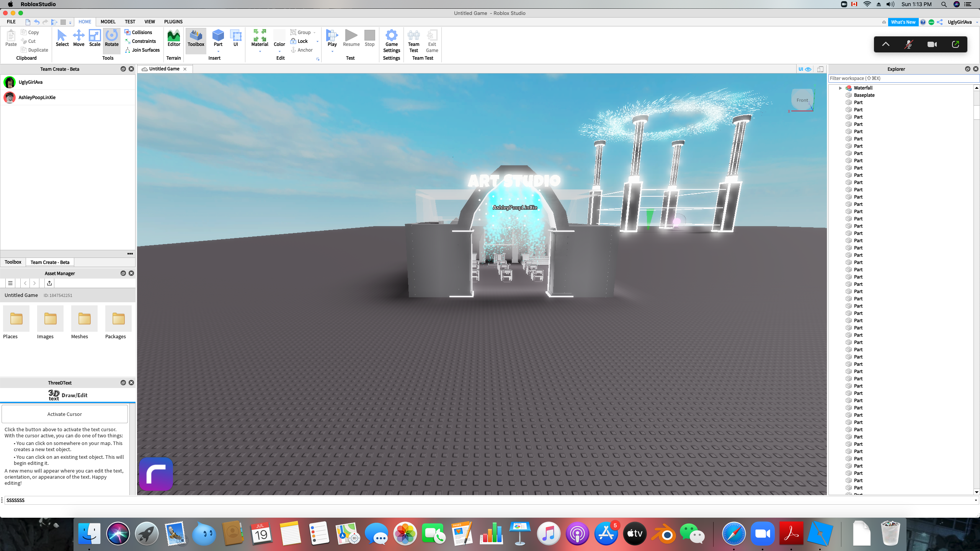Select the Move tool
980x551 pixels.
pyautogui.click(x=78, y=38)
